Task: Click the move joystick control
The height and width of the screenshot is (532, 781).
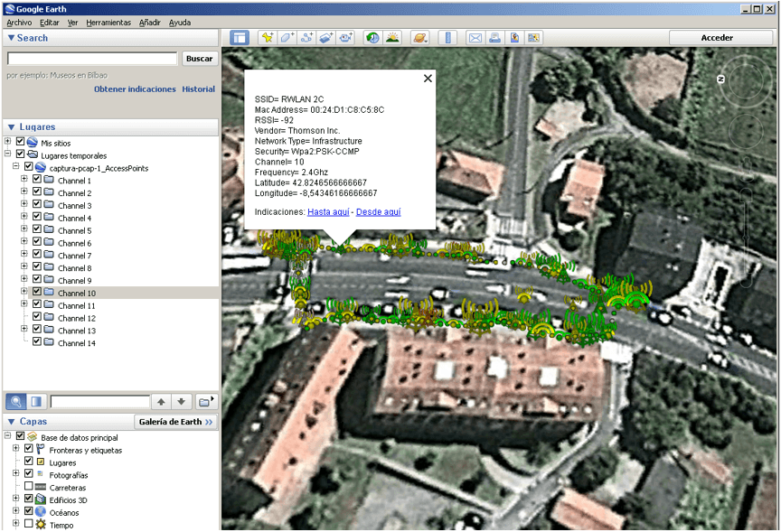Action: tap(746, 133)
